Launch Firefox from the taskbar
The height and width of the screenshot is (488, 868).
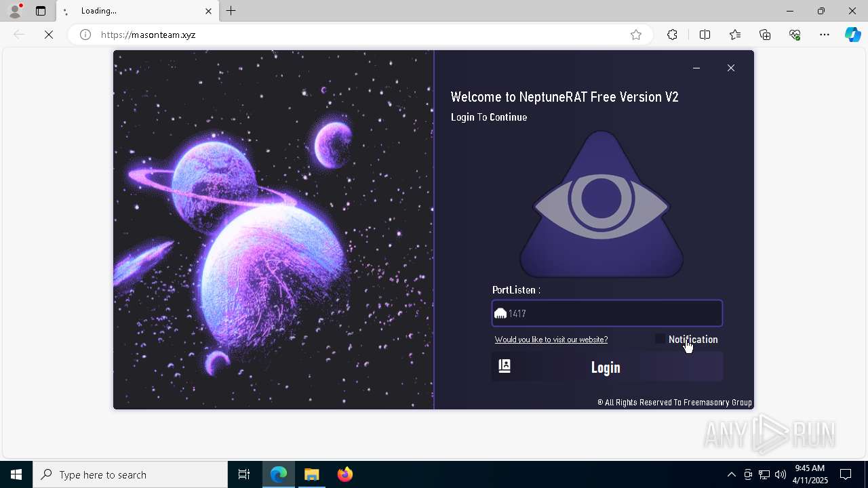tap(345, 474)
